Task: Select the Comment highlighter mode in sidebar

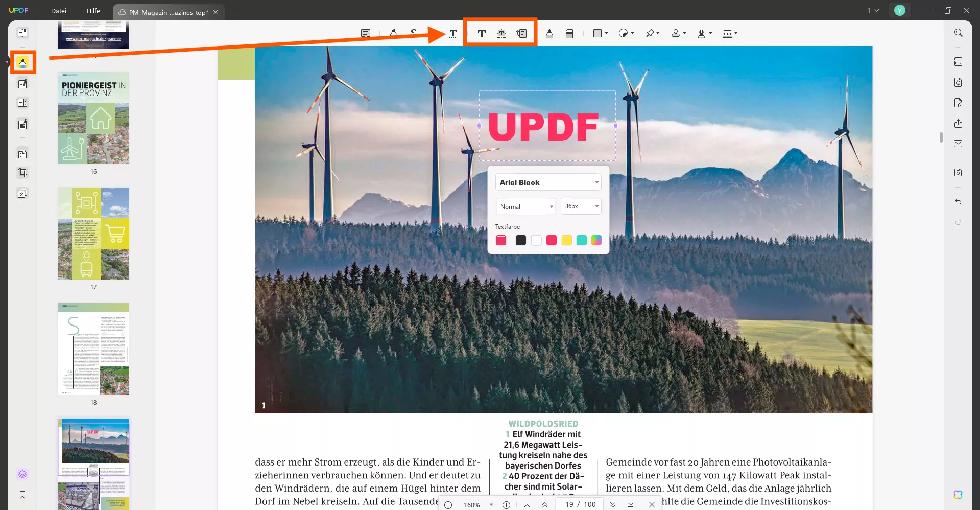Action: [22, 63]
